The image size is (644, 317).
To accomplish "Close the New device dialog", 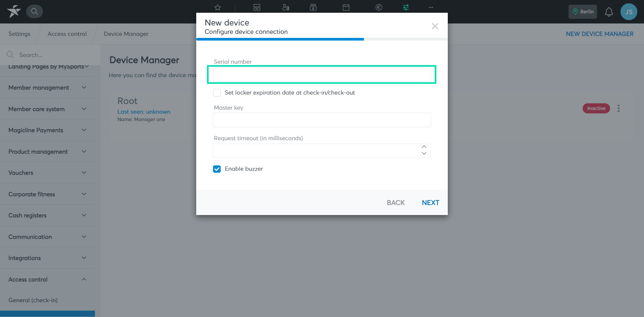I will pos(435,26).
